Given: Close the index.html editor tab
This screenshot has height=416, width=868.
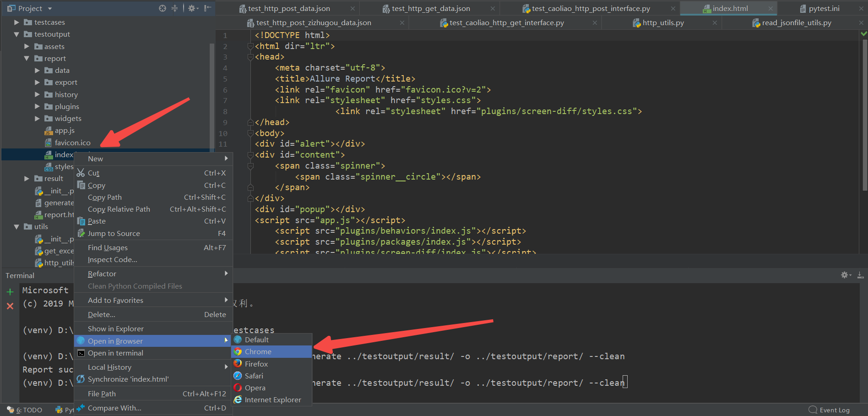Looking at the screenshot, I should tap(770, 8).
